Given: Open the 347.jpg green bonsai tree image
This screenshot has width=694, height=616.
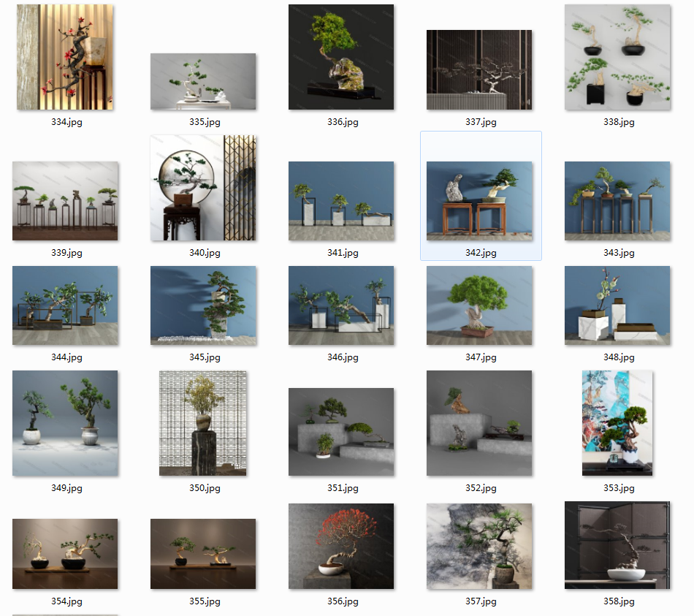Looking at the screenshot, I should pyautogui.click(x=479, y=305).
